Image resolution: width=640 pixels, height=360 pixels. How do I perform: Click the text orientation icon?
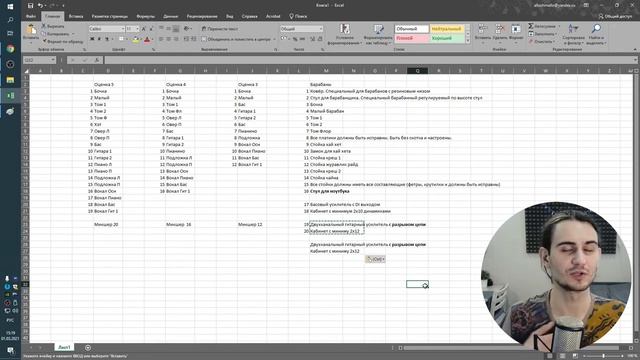tap(187, 29)
